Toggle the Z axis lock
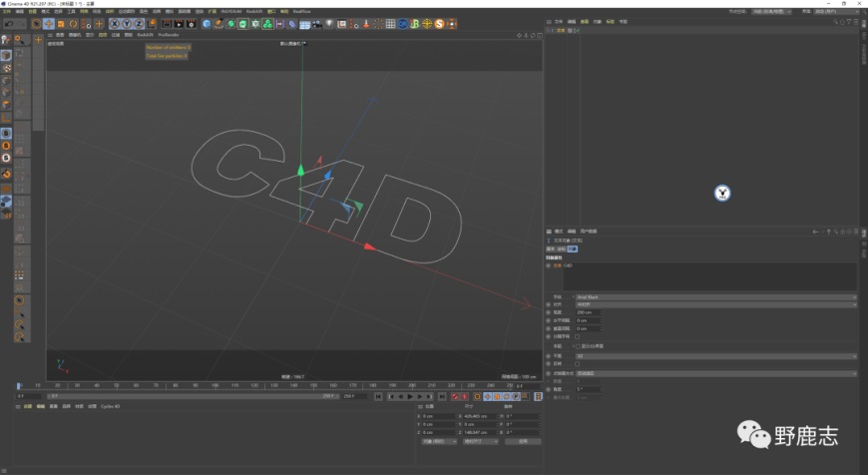 139,24
